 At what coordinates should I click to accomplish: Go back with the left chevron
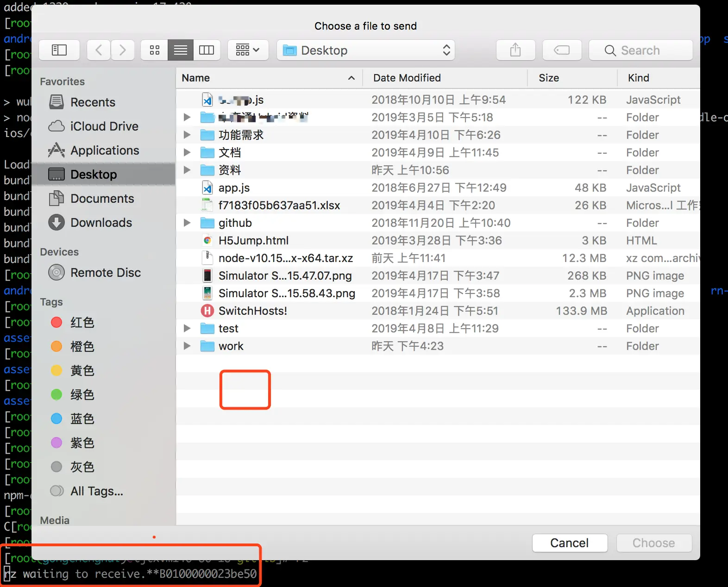coord(99,50)
